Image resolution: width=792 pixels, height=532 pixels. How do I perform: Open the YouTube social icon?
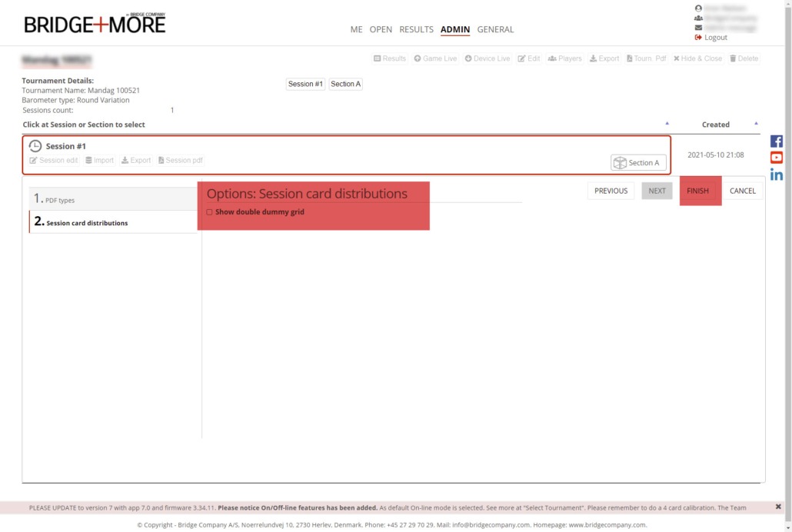point(777,158)
